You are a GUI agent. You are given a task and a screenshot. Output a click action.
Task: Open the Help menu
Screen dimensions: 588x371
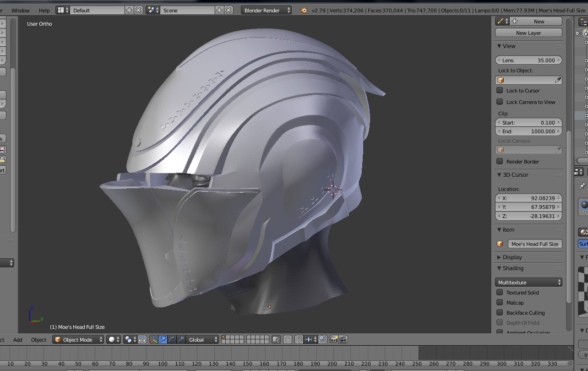click(x=44, y=10)
